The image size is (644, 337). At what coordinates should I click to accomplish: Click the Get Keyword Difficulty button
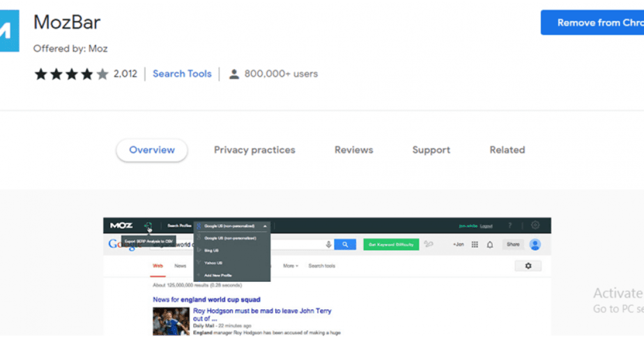click(x=391, y=244)
